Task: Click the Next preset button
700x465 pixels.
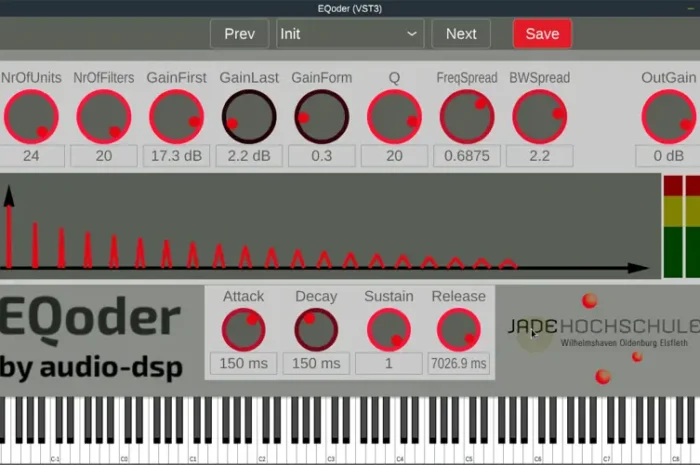Action: coord(461,34)
